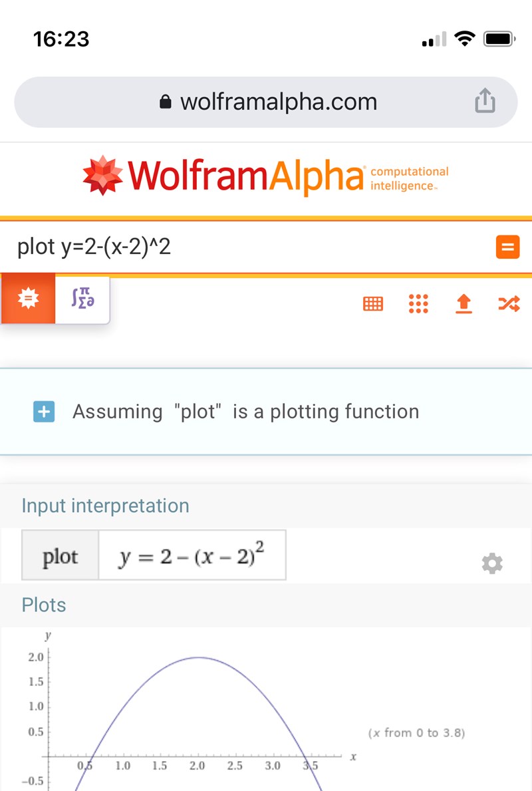Click the upload arrow icon
The image size is (532, 791).
click(x=464, y=304)
